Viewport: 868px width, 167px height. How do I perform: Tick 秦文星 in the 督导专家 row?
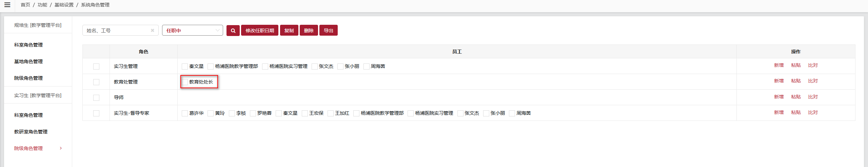pyautogui.click(x=279, y=113)
